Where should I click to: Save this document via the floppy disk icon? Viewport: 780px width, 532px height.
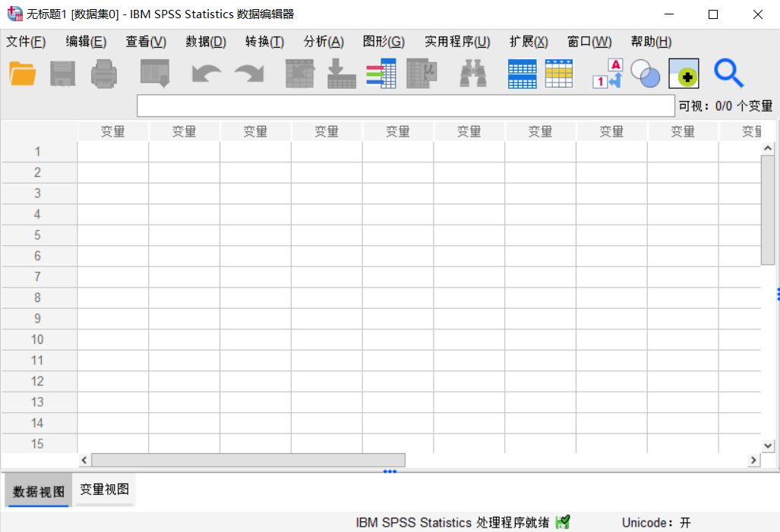tap(63, 74)
